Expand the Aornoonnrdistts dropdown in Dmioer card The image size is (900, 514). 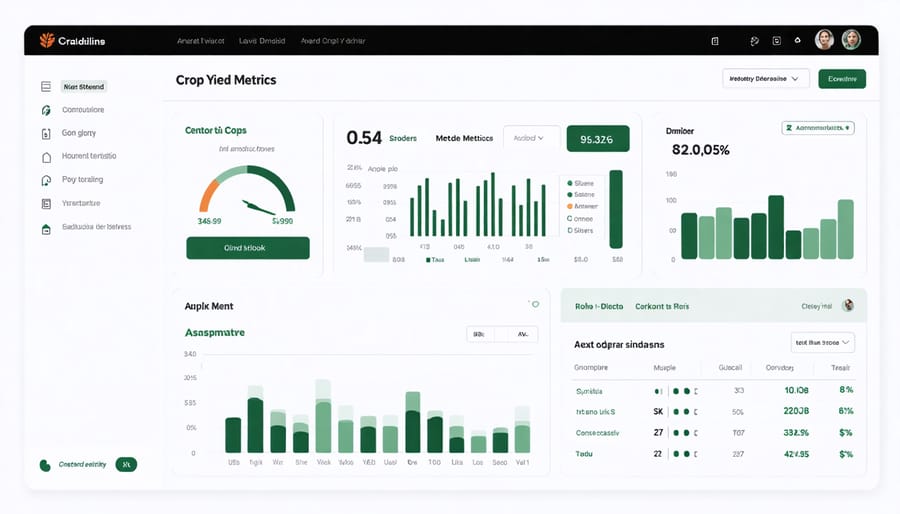818,128
